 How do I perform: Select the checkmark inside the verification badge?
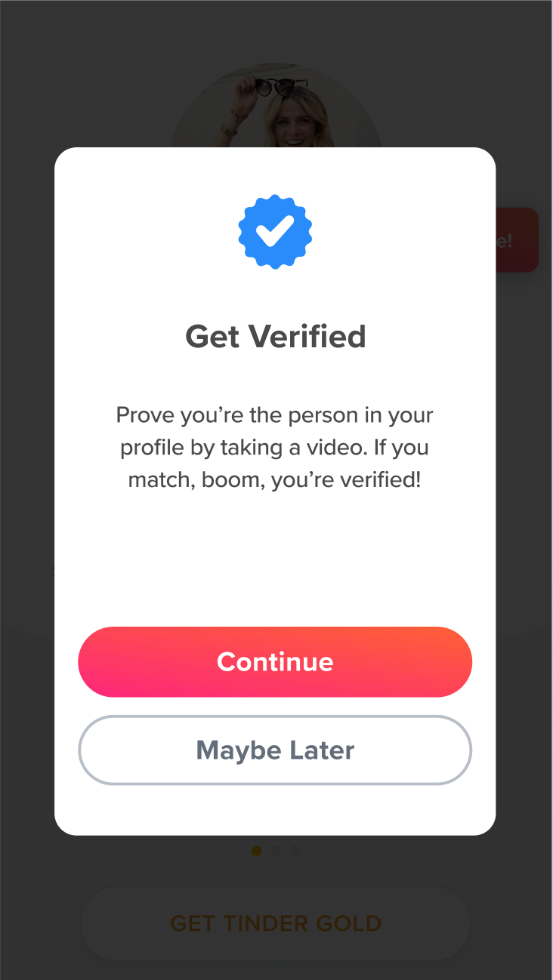(275, 231)
